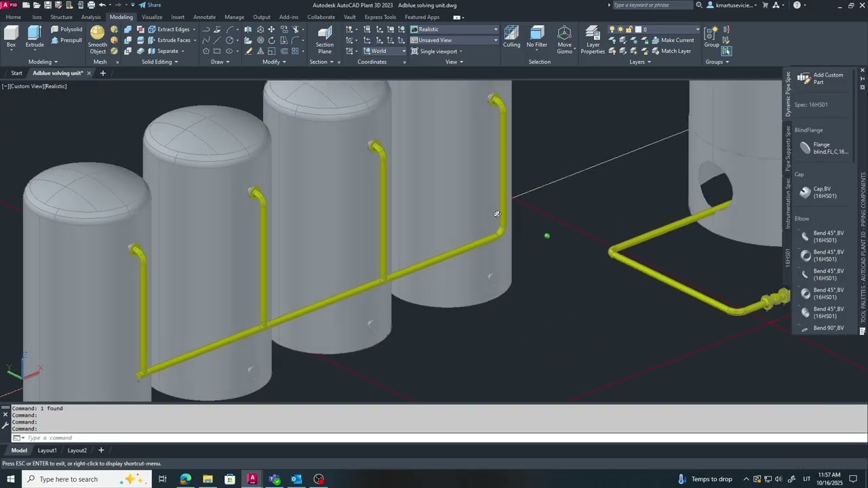Select the Box solid tool
The width and height of the screenshot is (868, 488).
pyautogui.click(x=11, y=37)
